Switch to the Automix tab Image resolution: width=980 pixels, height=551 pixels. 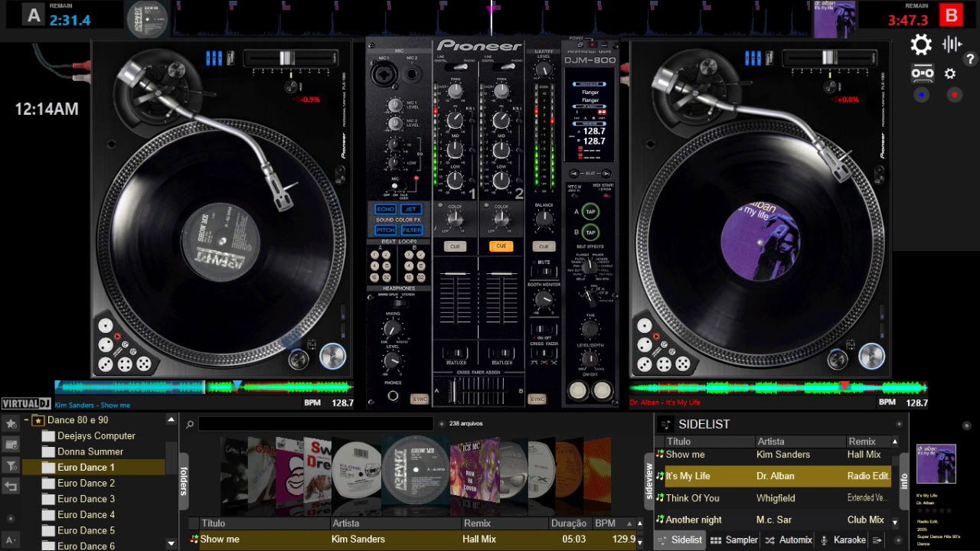tap(788, 540)
